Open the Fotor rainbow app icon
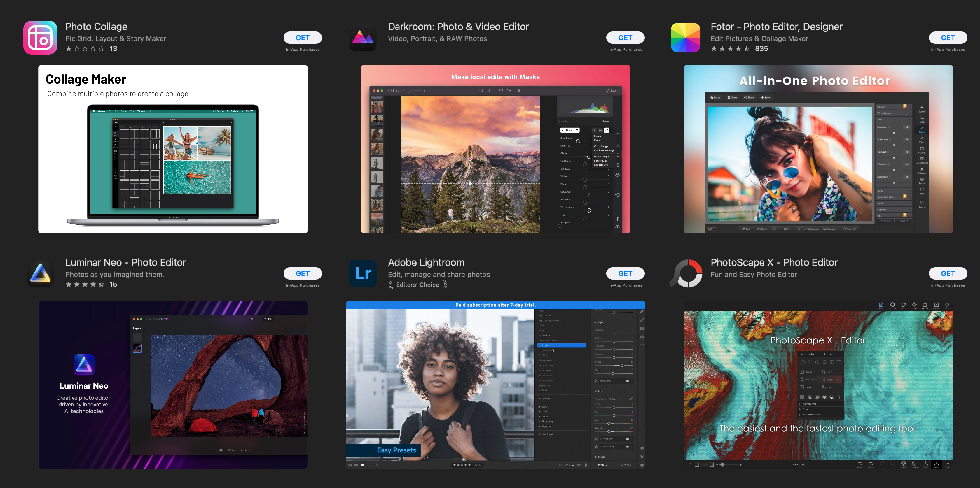 point(686,38)
